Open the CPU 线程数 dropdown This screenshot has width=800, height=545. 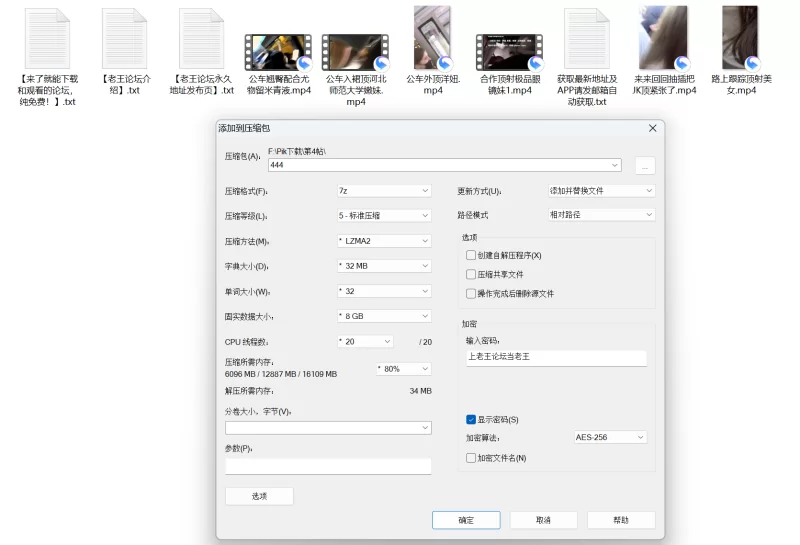(384, 341)
